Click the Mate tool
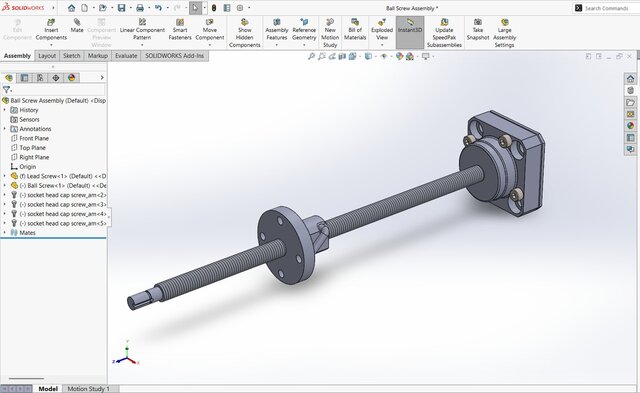The width and height of the screenshot is (640, 393). 77,27
